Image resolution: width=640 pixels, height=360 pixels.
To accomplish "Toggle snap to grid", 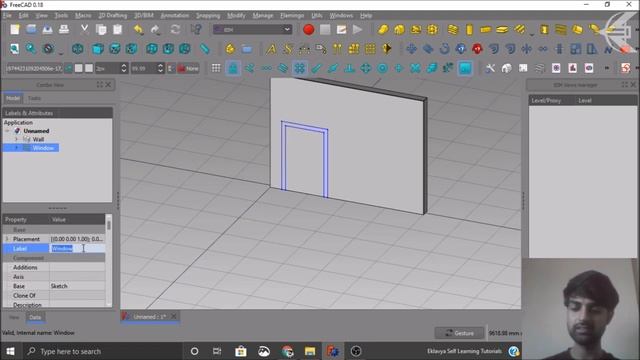I will (x=300, y=68).
